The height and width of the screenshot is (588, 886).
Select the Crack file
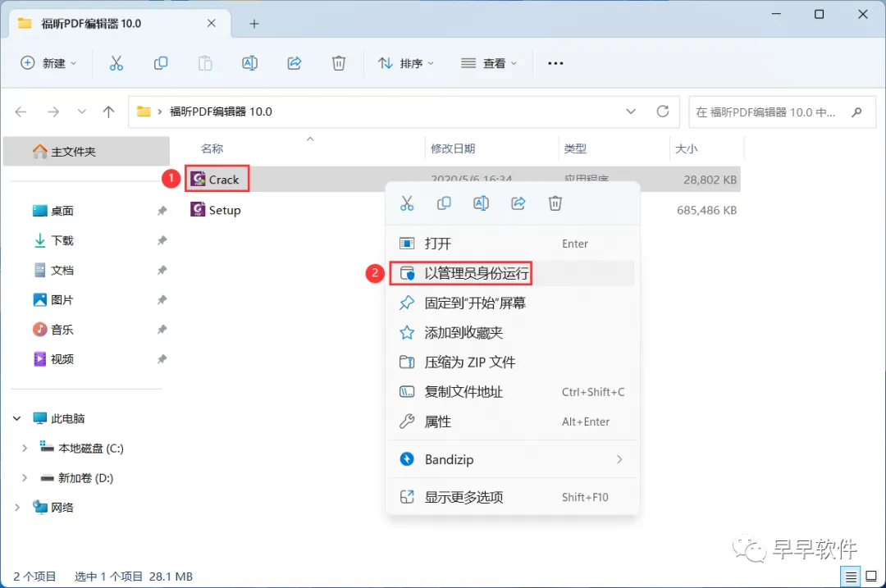point(224,180)
